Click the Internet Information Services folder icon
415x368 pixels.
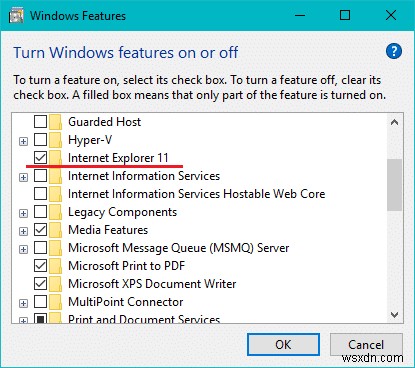point(55,176)
